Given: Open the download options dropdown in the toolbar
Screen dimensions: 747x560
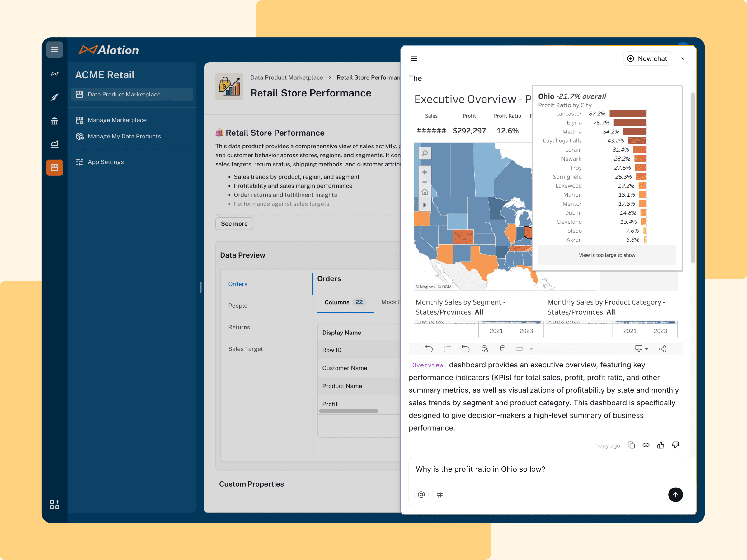Looking at the screenshot, I should 640,349.
